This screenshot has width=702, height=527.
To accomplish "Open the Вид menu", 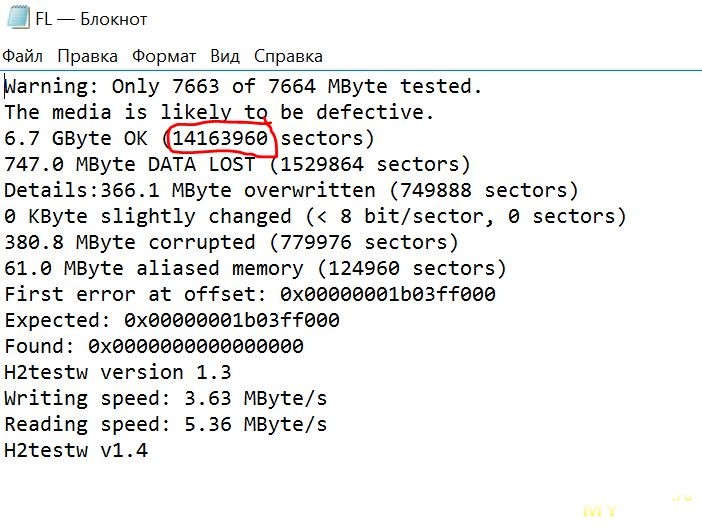I will tap(225, 56).
